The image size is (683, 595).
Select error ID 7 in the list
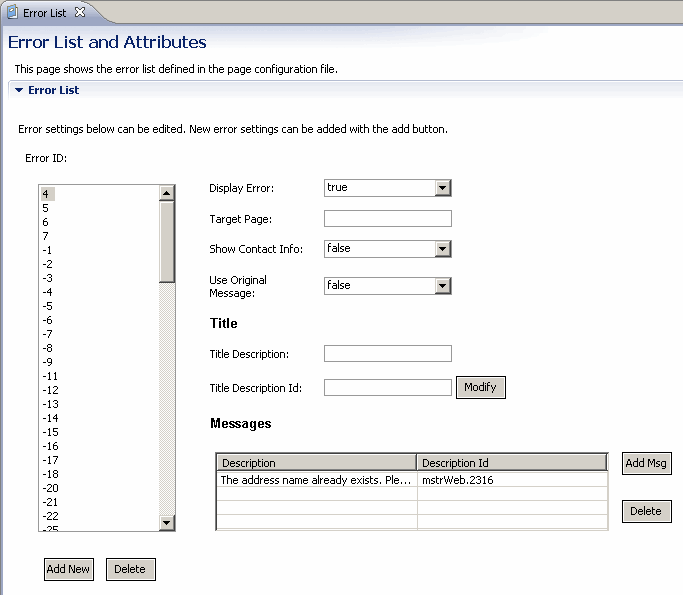46,236
